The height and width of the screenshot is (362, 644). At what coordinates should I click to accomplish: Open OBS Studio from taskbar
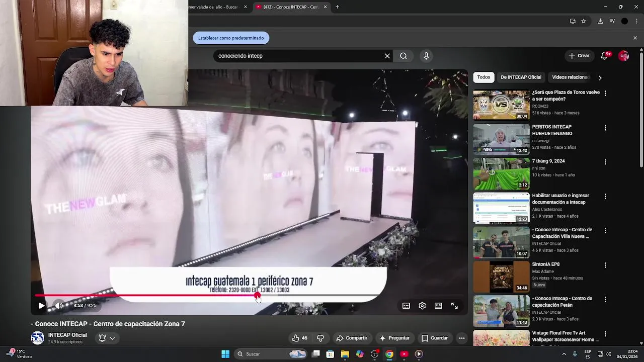(374, 354)
